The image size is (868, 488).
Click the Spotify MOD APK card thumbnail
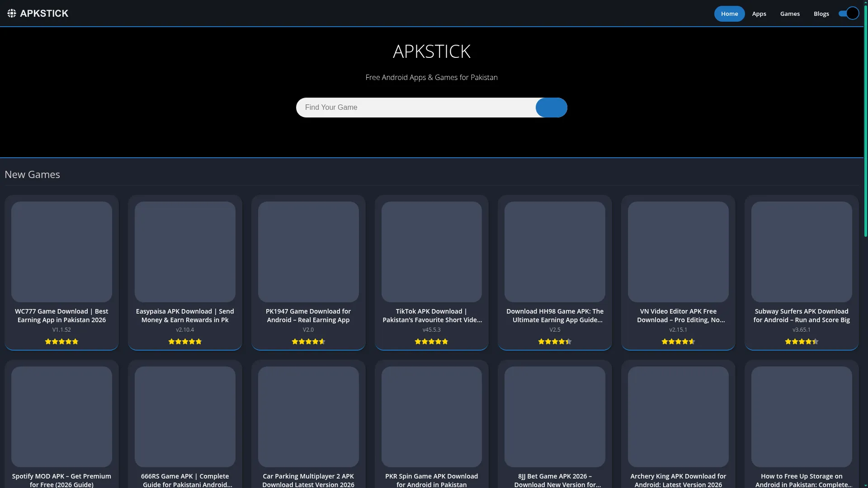tap(61, 417)
